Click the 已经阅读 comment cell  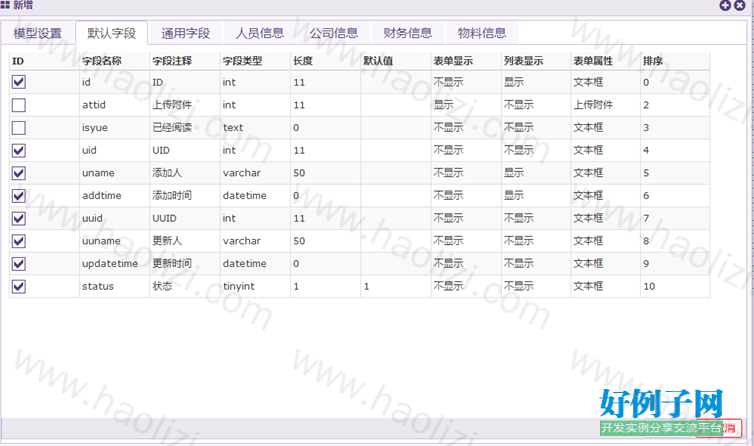click(185, 127)
